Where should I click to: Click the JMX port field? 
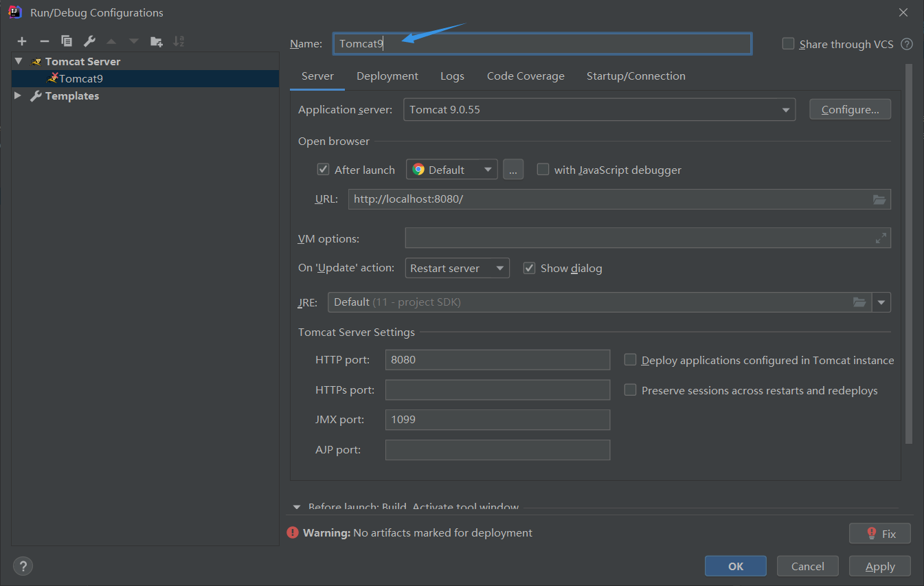click(497, 420)
